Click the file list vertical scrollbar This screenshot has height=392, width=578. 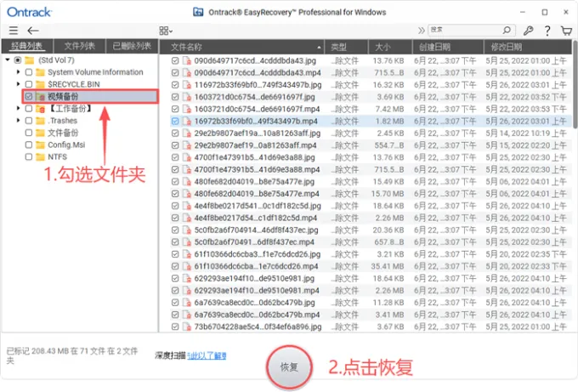pos(575,84)
